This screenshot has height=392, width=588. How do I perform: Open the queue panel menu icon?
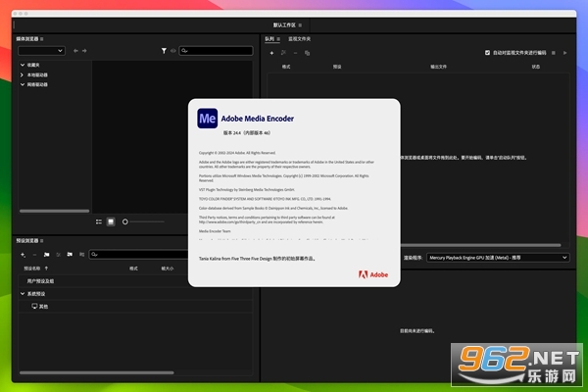(x=278, y=39)
